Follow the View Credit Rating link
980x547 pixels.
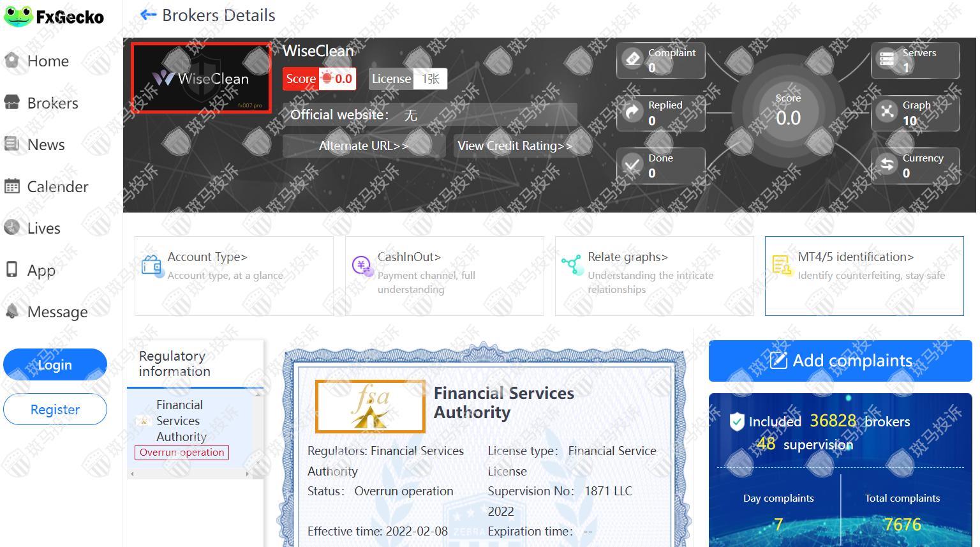(514, 146)
